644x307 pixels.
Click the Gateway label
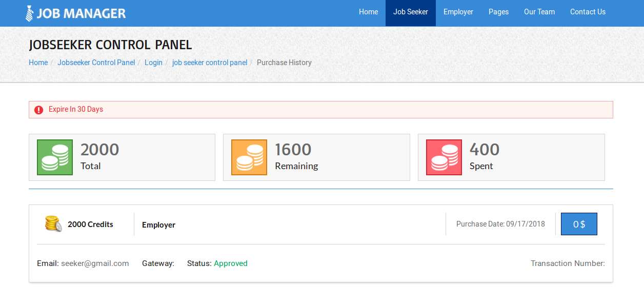coord(158,263)
